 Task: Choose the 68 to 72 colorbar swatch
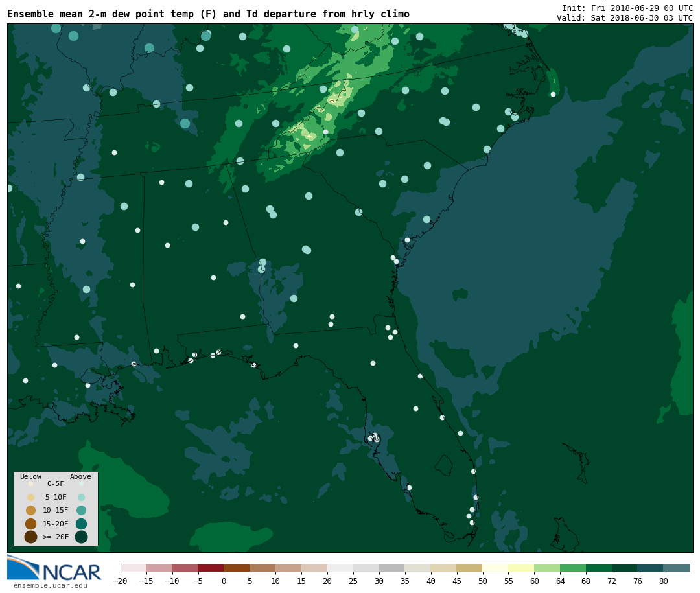point(599,568)
